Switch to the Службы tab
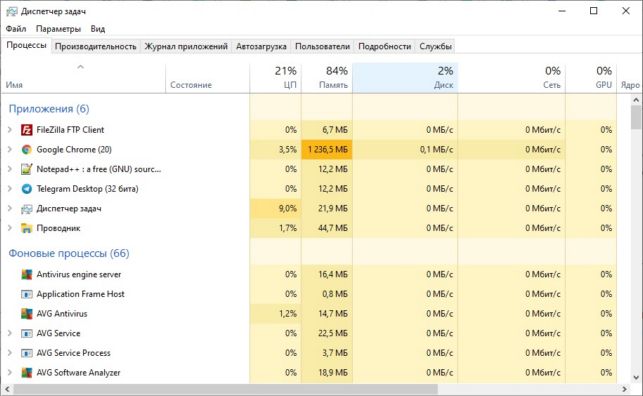This screenshot has width=643, height=396. point(435,46)
